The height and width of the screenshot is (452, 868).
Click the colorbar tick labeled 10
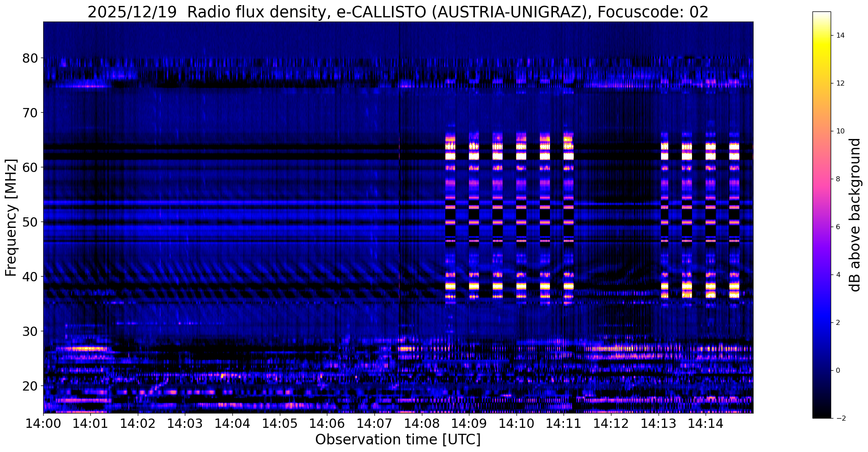click(840, 131)
